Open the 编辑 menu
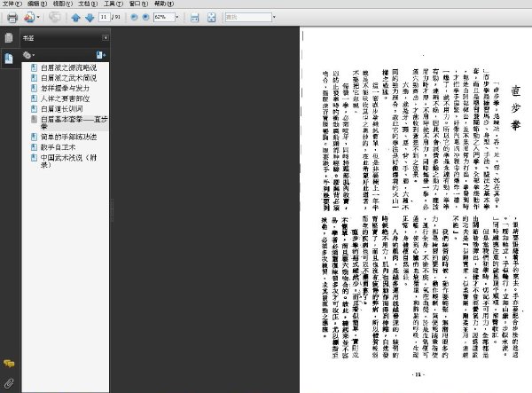Screen dimensions: 532x393 click(37, 4)
